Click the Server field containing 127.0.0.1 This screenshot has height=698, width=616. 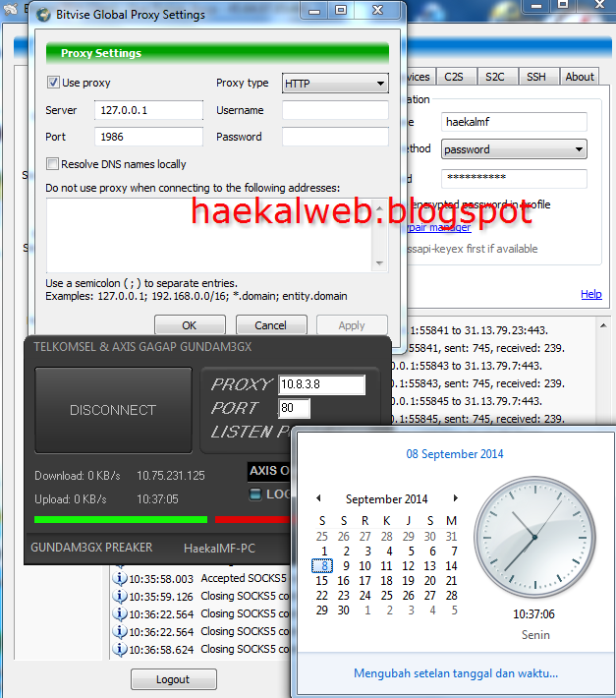click(x=148, y=110)
